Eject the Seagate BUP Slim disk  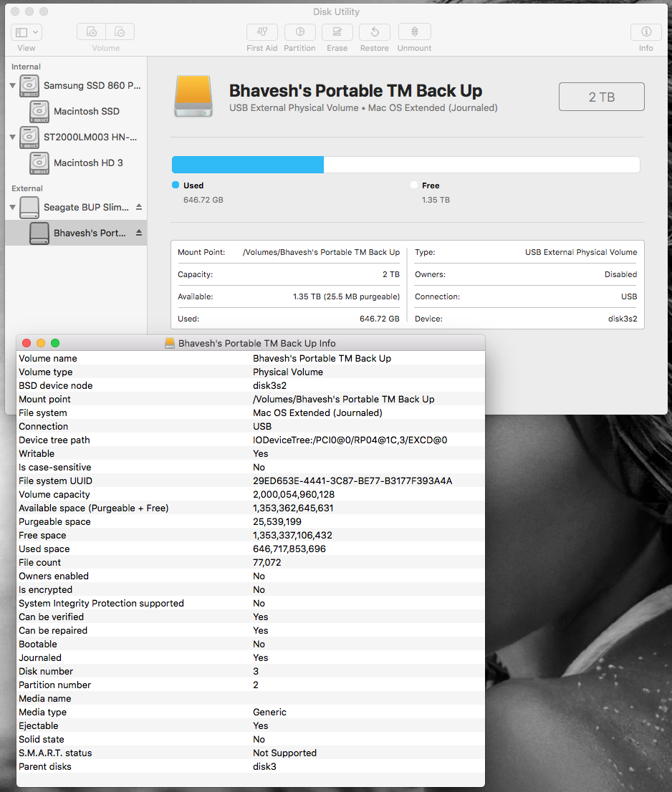coord(139,207)
